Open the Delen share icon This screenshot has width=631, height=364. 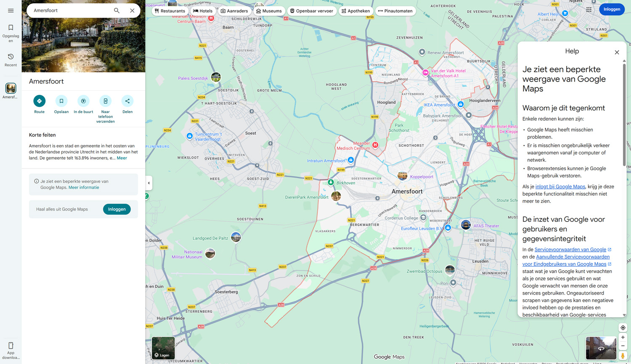127,101
